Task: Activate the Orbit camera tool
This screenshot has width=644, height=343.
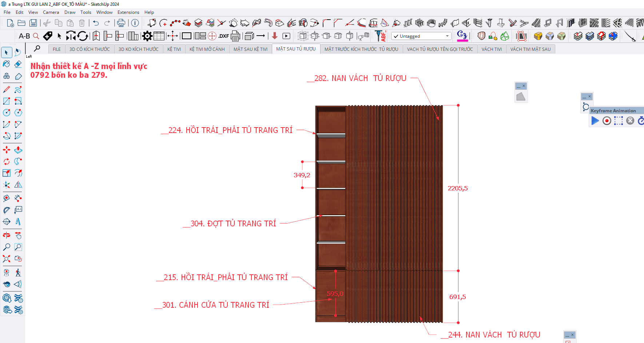Action: 7,235
